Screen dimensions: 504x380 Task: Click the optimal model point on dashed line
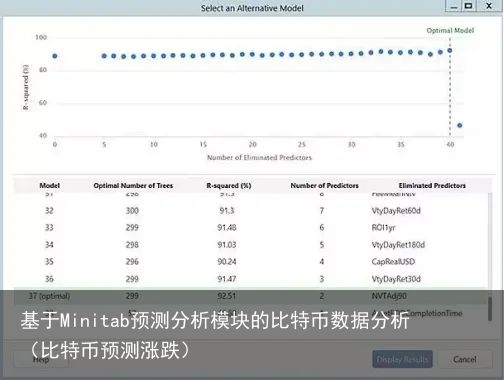click(450, 50)
